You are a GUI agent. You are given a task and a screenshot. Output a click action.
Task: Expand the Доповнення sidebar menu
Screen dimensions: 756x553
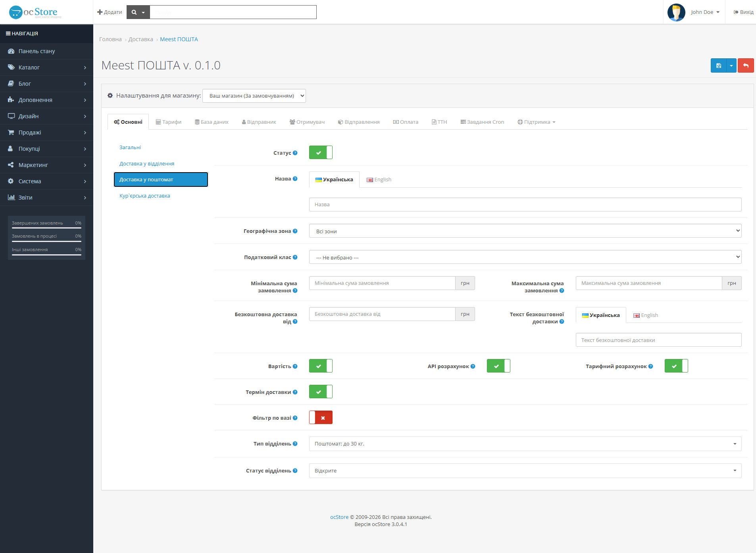46,100
